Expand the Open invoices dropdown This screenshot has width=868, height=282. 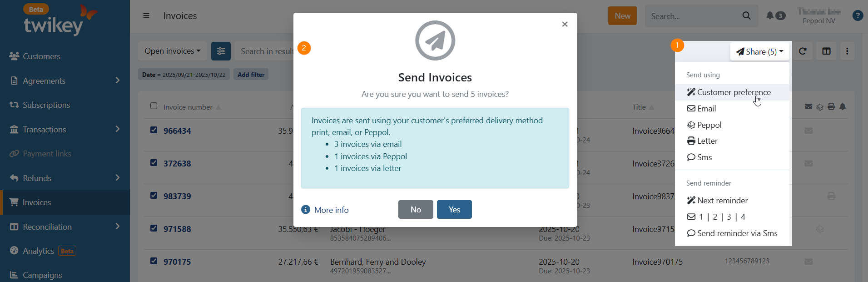point(172,51)
